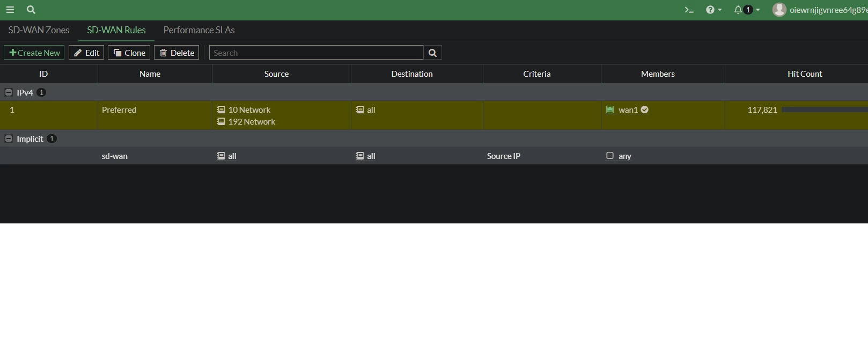Sort by the Name column header
The height and width of the screenshot is (348, 868).
(x=150, y=74)
